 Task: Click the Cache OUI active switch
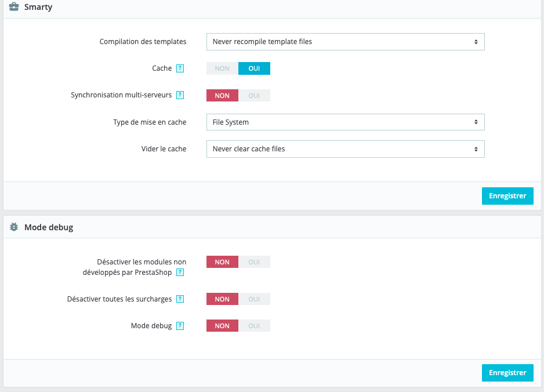[x=254, y=68]
